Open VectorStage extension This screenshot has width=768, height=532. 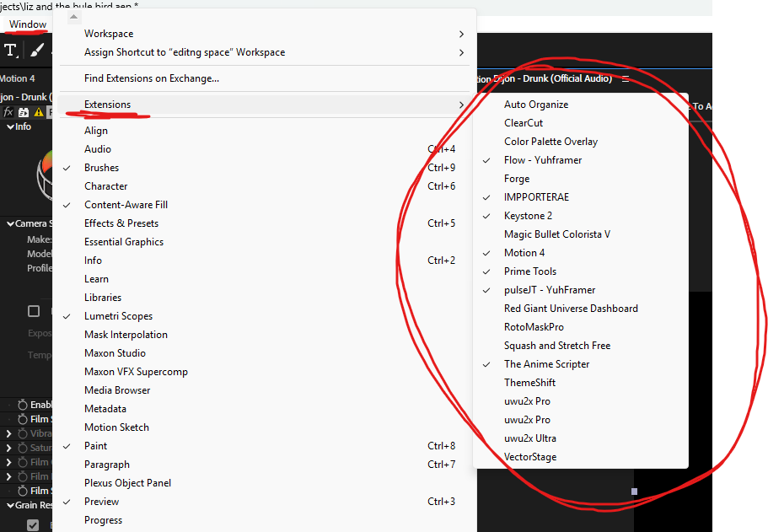(x=580, y=457)
